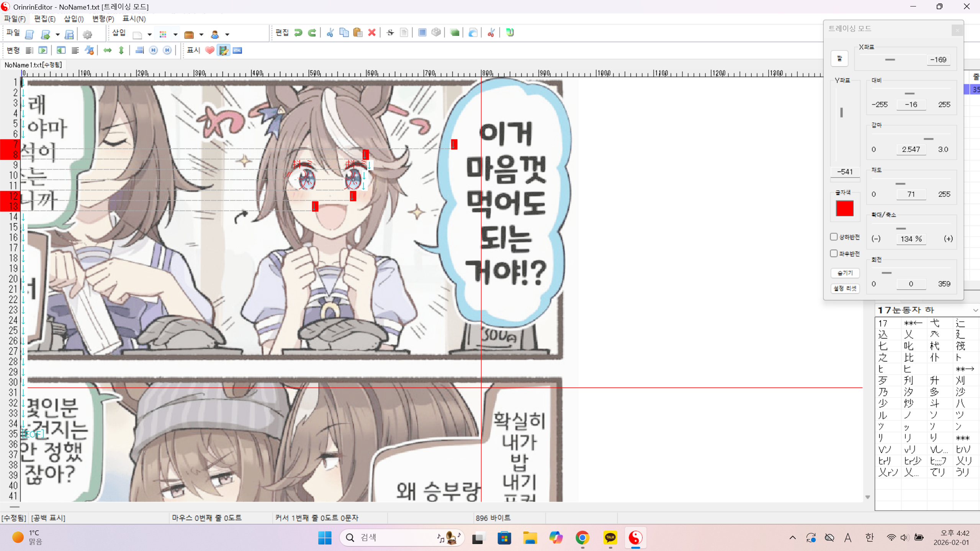The width and height of the screenshot is (980, 551).
Task: Click the red heart icon
Action: click(210, 51)
